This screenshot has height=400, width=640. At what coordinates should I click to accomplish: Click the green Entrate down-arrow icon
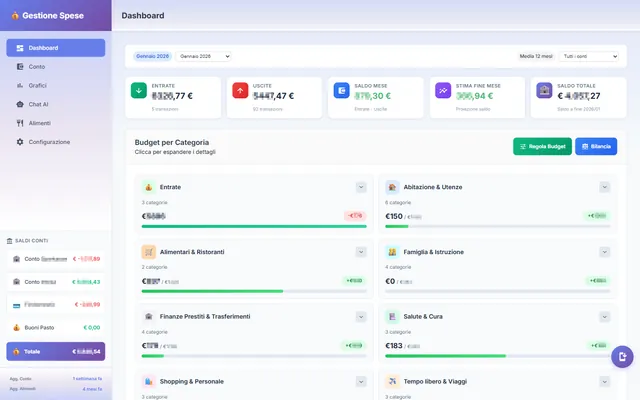(139, 91)
